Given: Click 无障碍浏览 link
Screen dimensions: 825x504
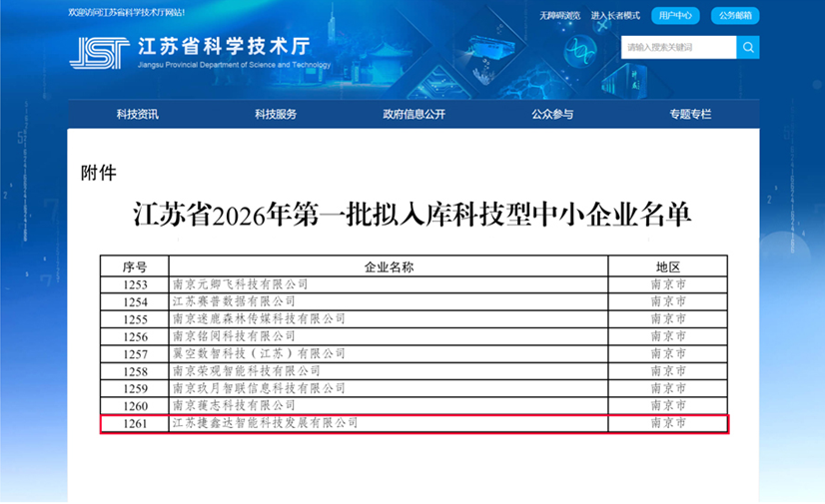Looking at the screenshot, I should (559, 16).
